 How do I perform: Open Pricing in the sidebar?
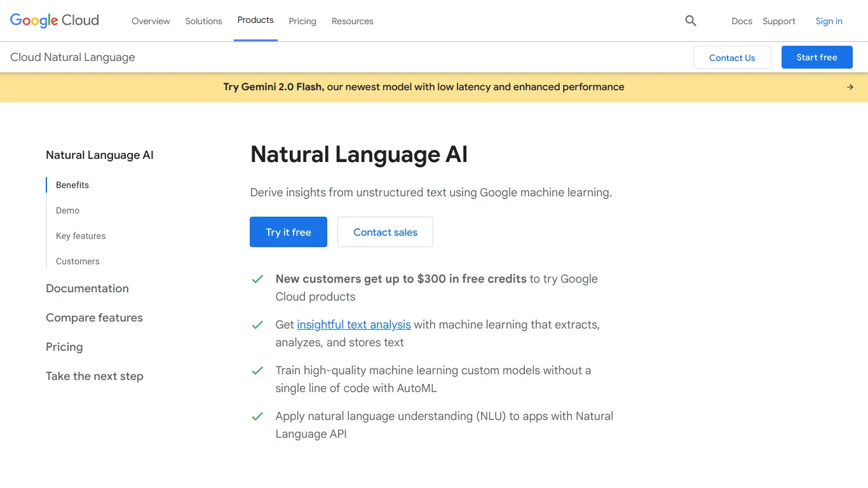[x=64, y=347]
